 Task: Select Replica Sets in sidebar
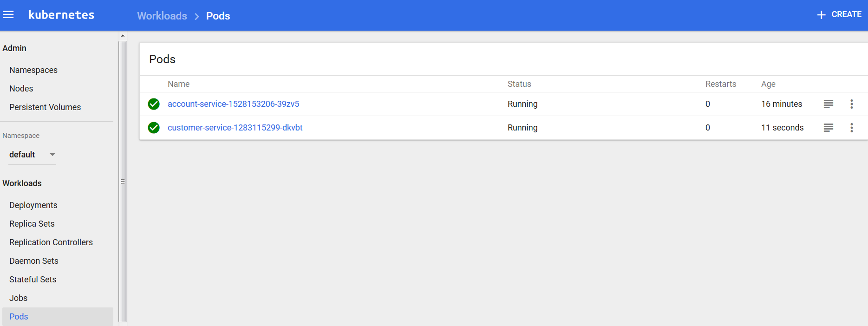coord(32,224)
